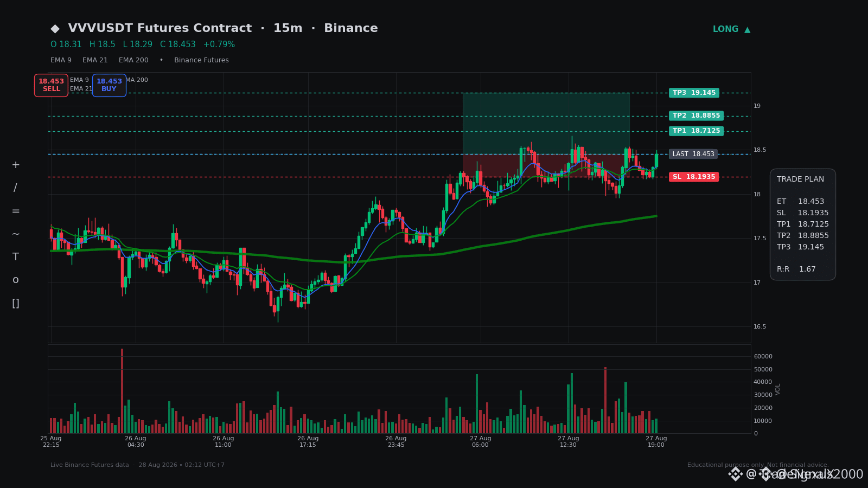The width and height of the screenshot is (868, 488).
Task: Click EMA 21 in the header indicator row
Action: click(95, 60)
